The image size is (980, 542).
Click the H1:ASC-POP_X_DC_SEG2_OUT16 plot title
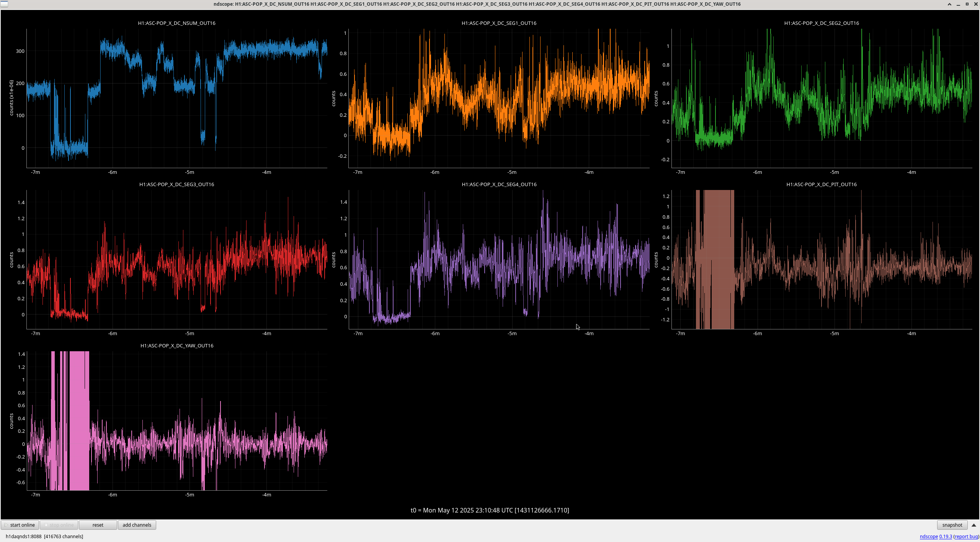pyautogui.click(x=822, y=23)
